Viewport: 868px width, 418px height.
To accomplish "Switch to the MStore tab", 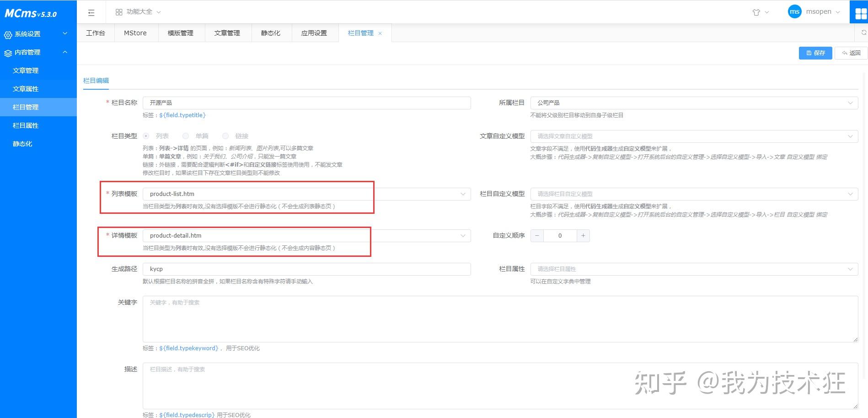I will 135,33.
